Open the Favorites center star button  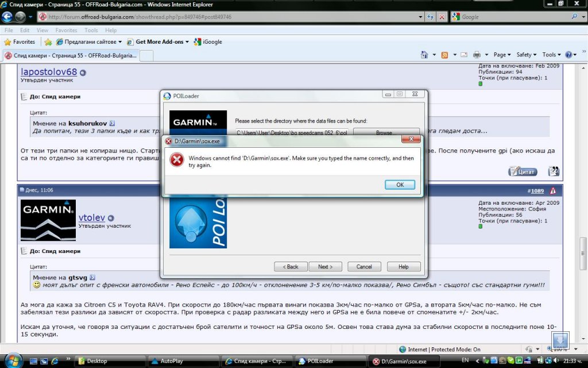[x=20, y=41]
